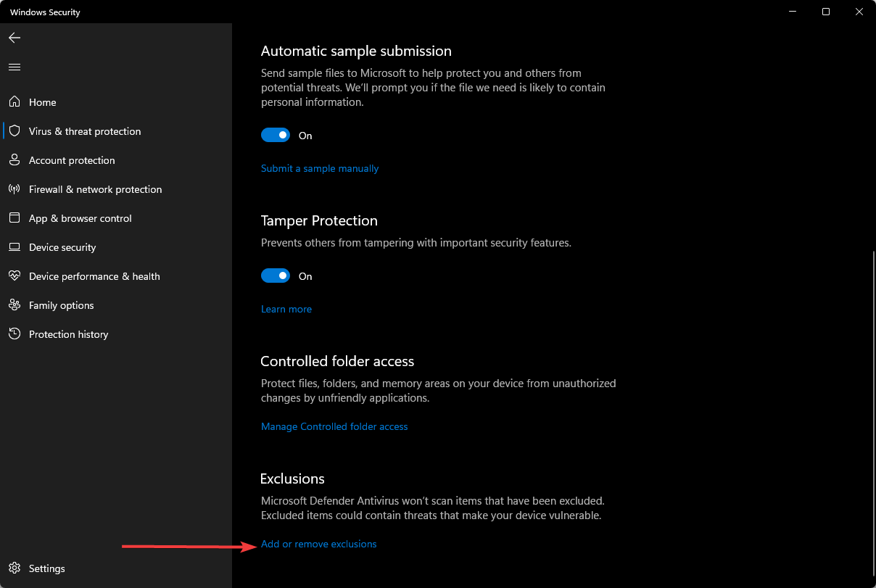Select the Device security laptop icon
Viewport: 876px width, 588px height.
point(15,247)
